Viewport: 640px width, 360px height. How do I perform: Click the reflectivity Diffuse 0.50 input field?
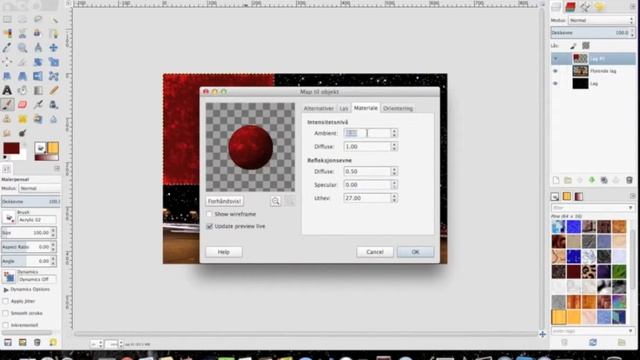(367, 171)
